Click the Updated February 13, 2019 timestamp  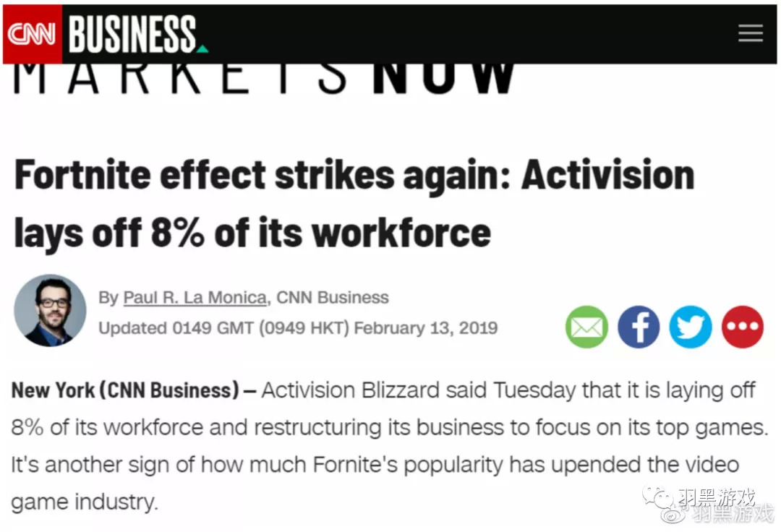[298, 328]
